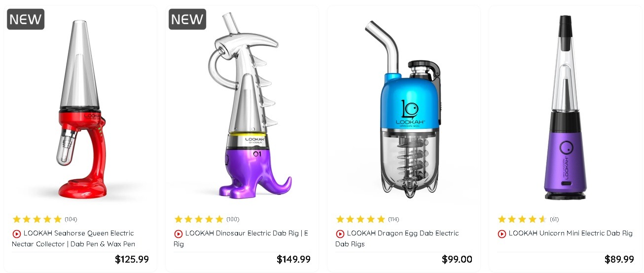Click the video play icon beside Dinosaur Dab Rig
Viewport: 644px width, 273px height.
[179, 234]
